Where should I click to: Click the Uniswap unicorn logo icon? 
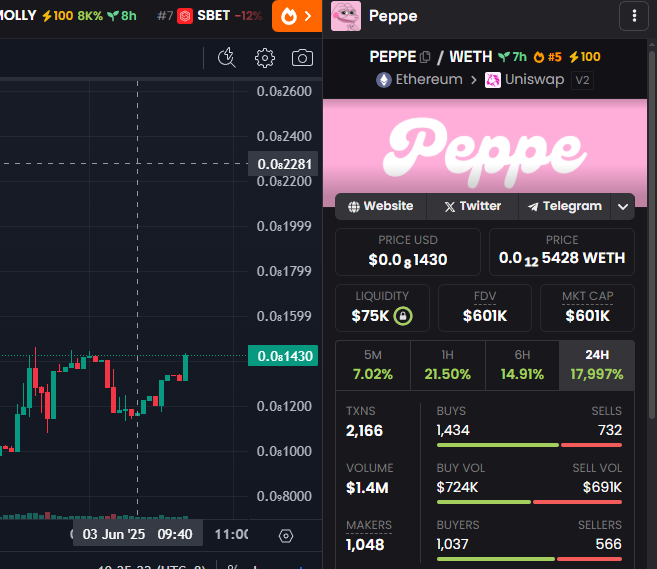point(493,80)
